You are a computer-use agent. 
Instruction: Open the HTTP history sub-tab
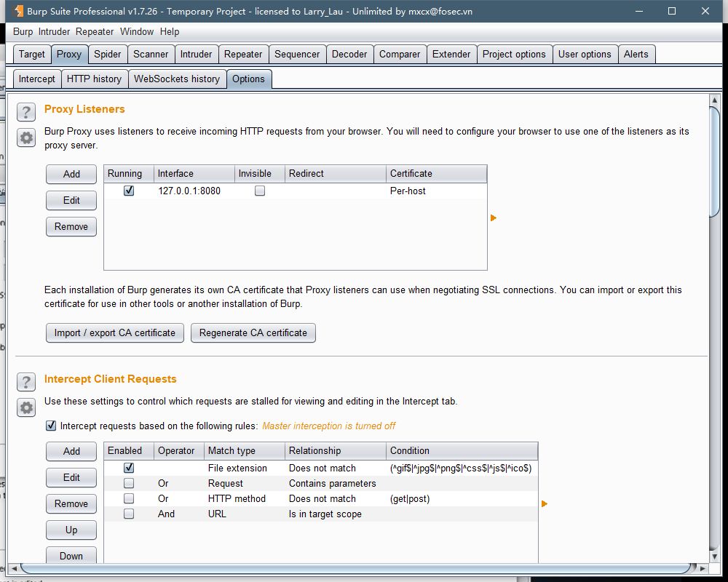[x=94, y=79]
